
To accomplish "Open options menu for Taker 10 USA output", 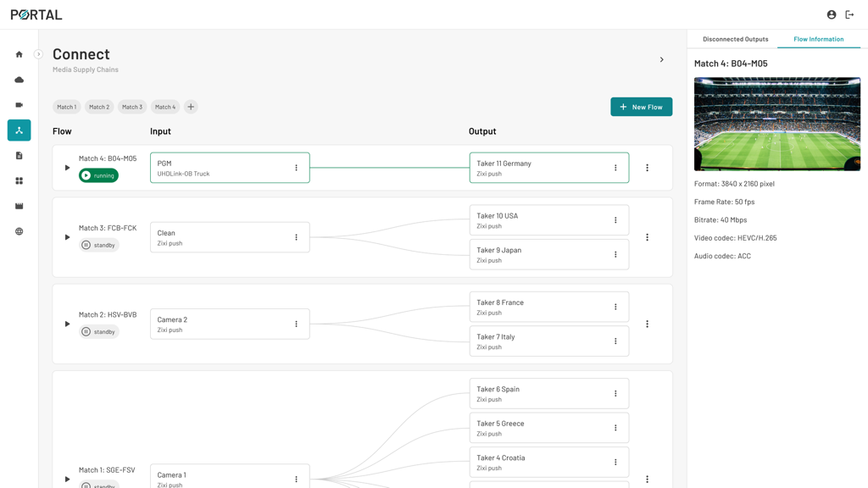I will click(615, 220).
